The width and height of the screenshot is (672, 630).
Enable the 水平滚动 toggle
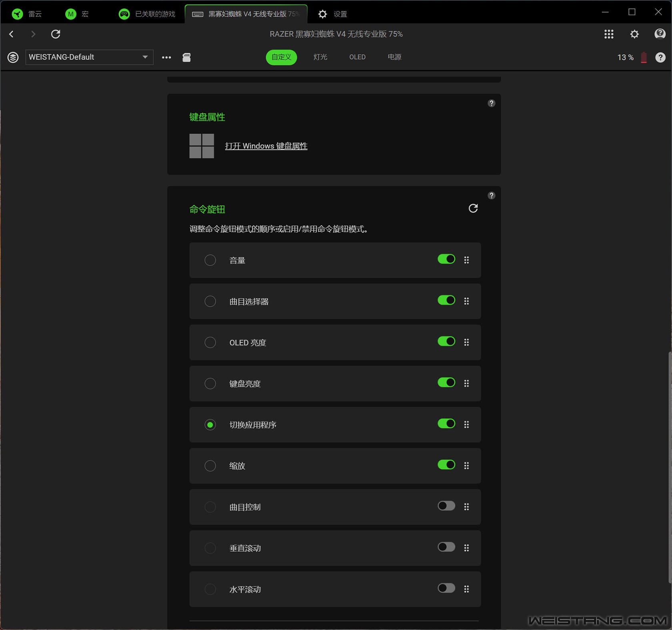pyautogui.click(x=446, y=588)
